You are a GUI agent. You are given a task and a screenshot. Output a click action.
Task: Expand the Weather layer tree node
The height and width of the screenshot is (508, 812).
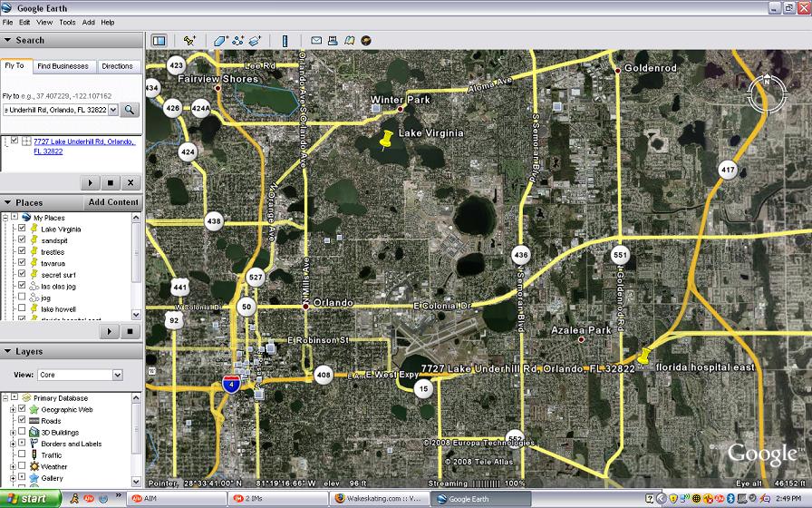coord(12,467)
